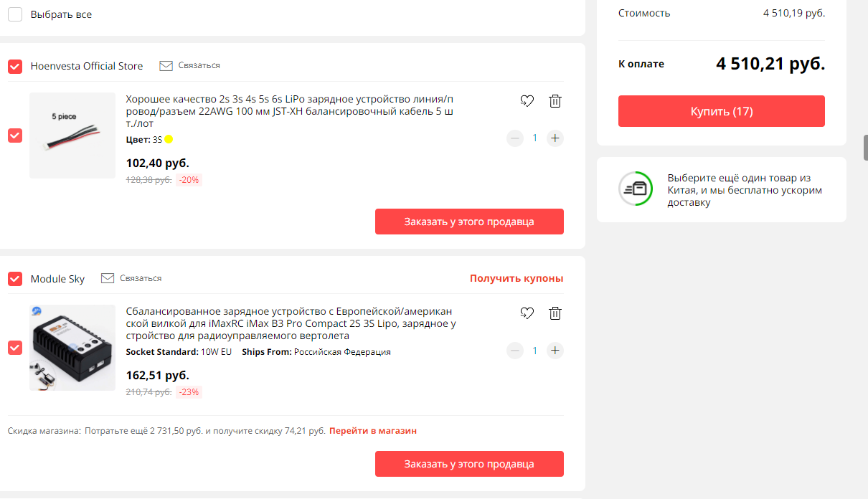Screen dimensions: 868x499
Task: Increase quantity of iMax B3 charger
Action: coord(555,351)
